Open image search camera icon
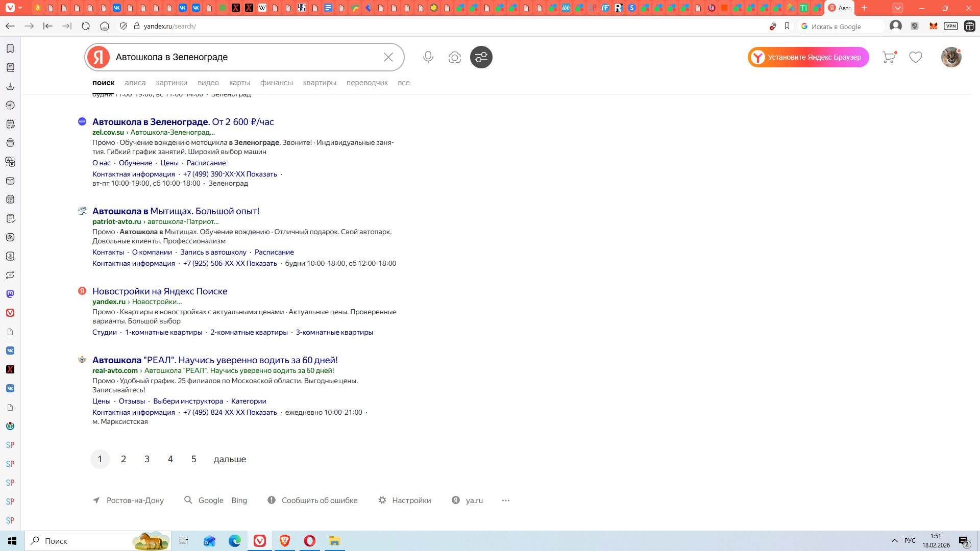The height and width of the screenshot is (551, 980). 454,57
